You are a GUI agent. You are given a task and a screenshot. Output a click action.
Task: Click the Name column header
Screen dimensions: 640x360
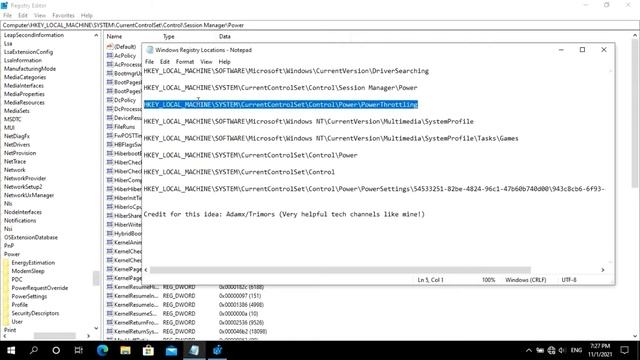114,36
